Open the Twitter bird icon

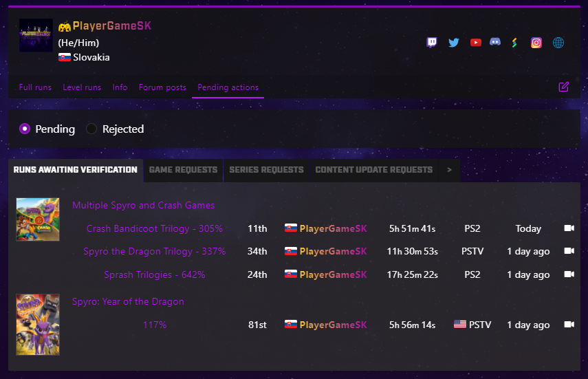pyautogui.click(x=454, y=43)
